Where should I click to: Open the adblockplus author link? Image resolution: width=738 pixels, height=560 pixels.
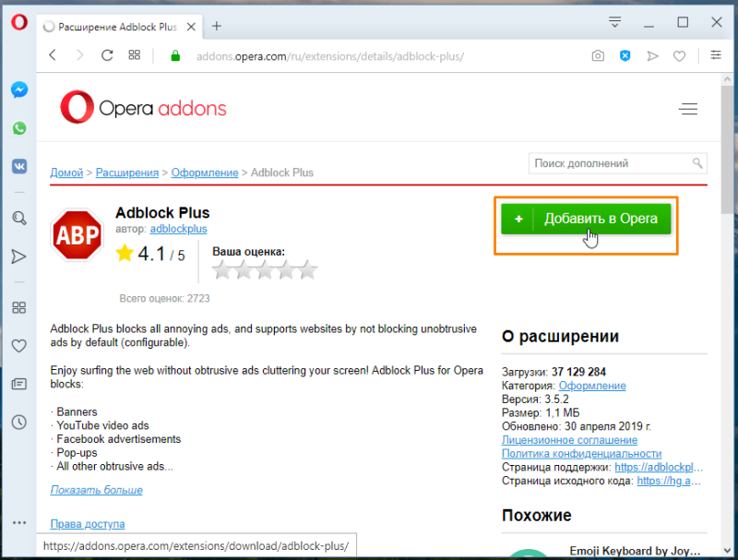(x=178, y=229)
